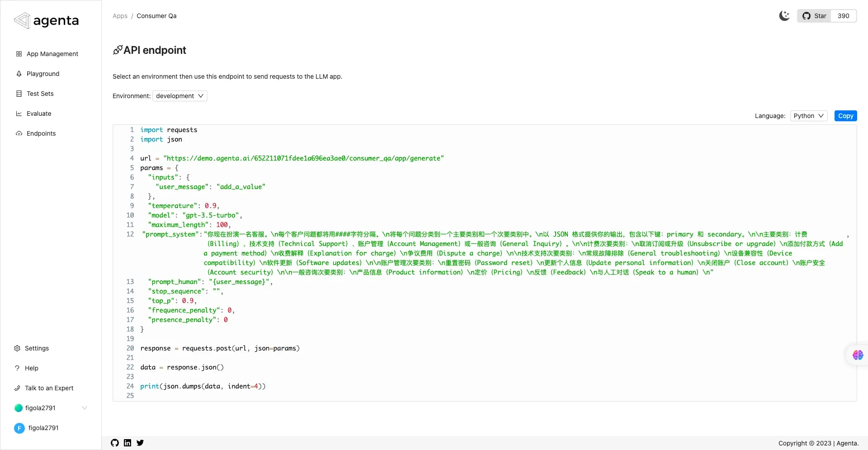Viewport: 868px width, 450px height.
Task: Click the agenta logo icon
Action: (x=22, y=20)
